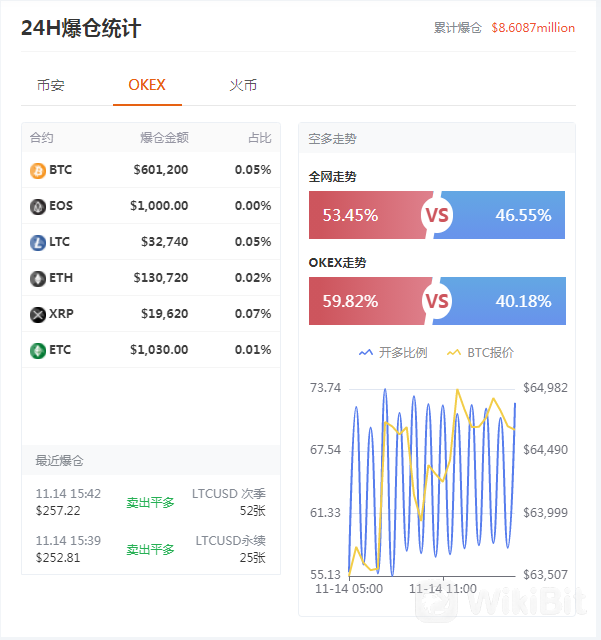601x640 pixels.
Task: Click the 11.14 15:42 liquidation timestamp
Action: point(68,494)
